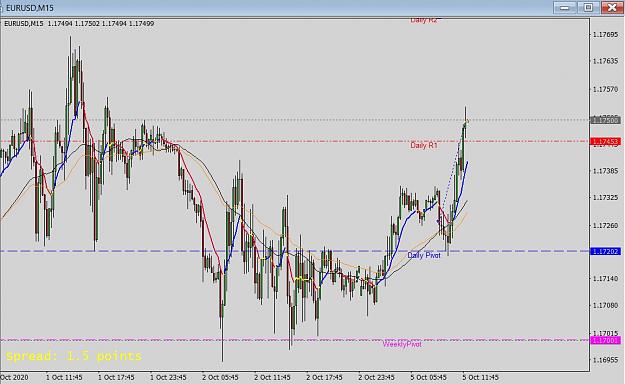The image size is (625, 384).
Task: Click the 1.17695 price axis label
Action: click(605, 35)
